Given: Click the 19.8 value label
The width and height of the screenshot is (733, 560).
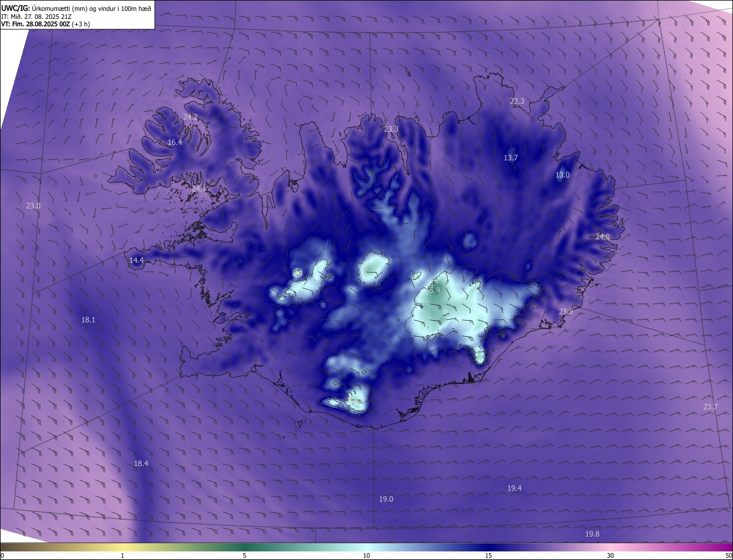Looking at the screenshot, I should click(592, 534).
